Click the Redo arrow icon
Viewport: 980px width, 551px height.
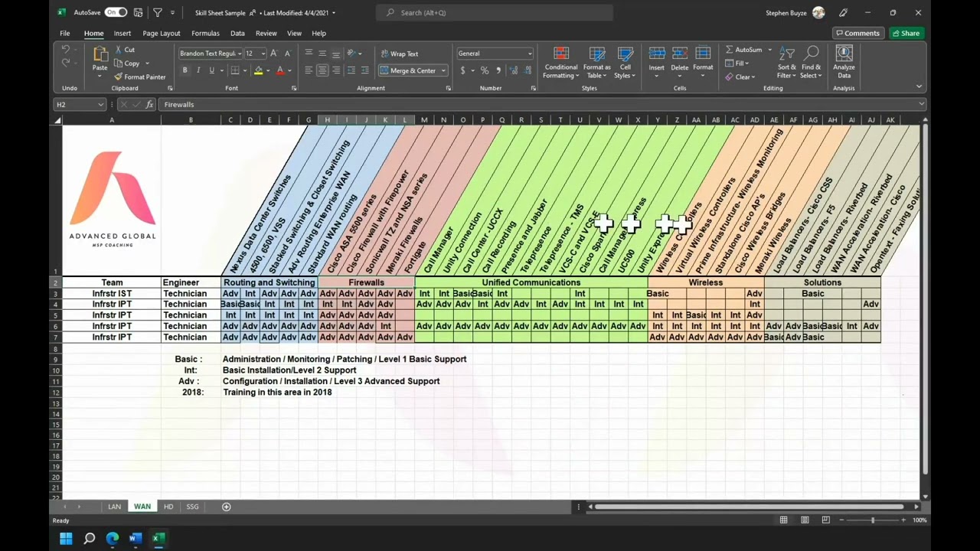(x=66, y=63)
